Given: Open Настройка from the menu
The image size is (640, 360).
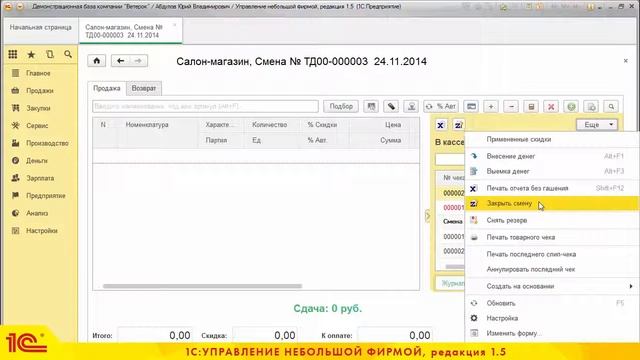Looking at the screenshot, I should pyautogui.click(x=552, y=318).
